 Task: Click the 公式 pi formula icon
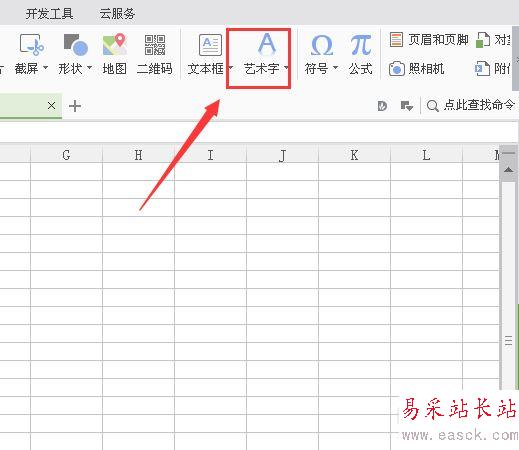pos(361,45)
